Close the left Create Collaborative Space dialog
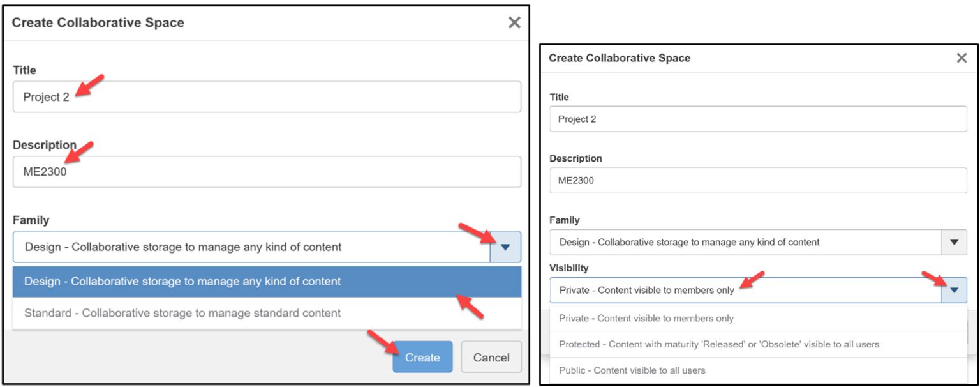980x387 pixels. pyautogui.click(x=514, y=22)
